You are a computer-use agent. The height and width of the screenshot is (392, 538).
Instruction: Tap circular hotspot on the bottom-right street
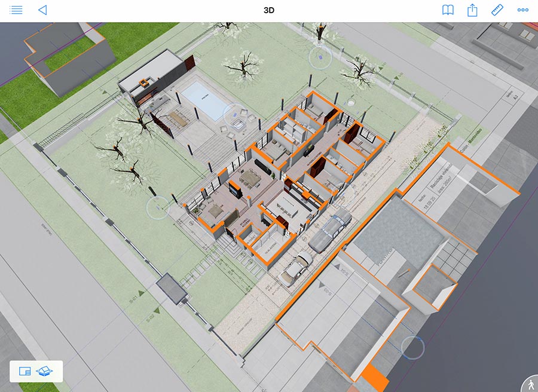412,347
